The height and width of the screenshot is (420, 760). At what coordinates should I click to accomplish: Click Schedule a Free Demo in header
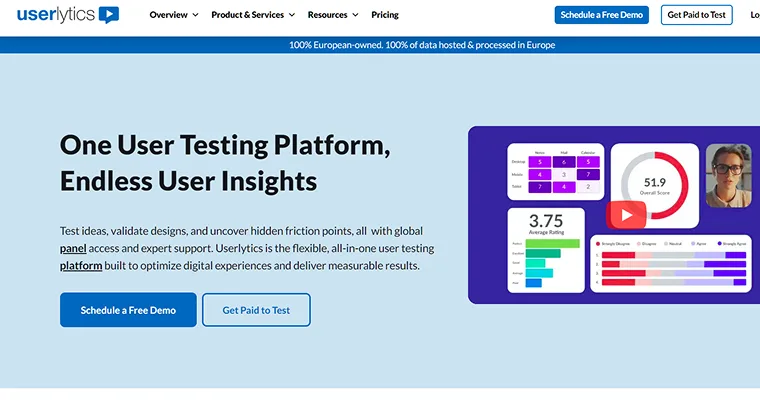coord(602,15)
